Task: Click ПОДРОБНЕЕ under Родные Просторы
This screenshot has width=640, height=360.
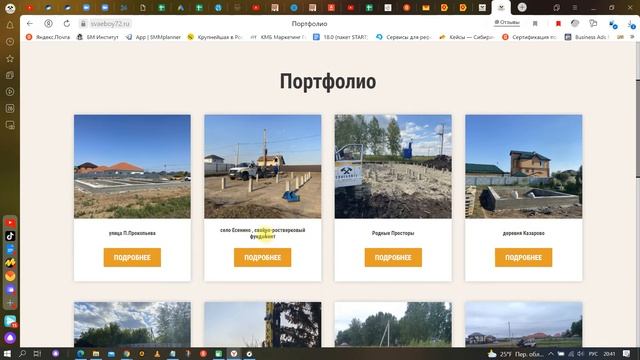Action: (393, 258)
